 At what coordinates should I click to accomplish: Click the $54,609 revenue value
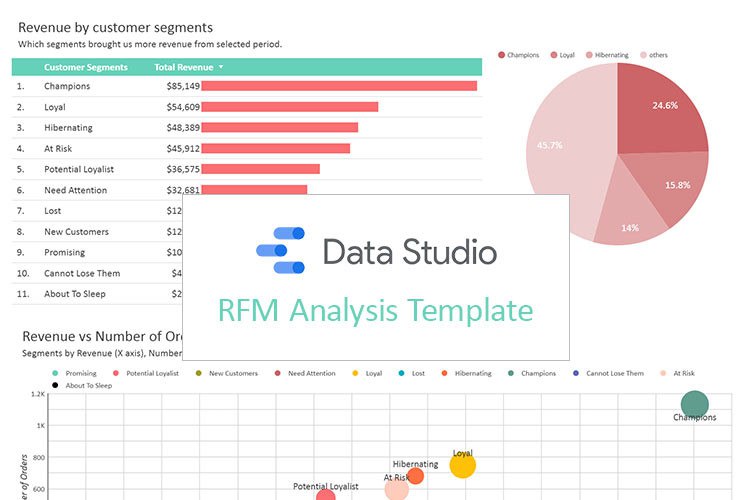tap(183, 107)
